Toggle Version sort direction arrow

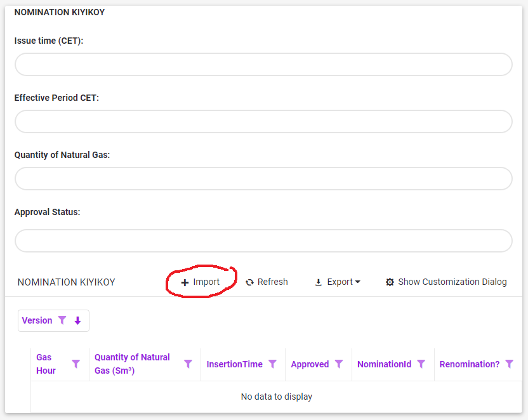point(77,320)
